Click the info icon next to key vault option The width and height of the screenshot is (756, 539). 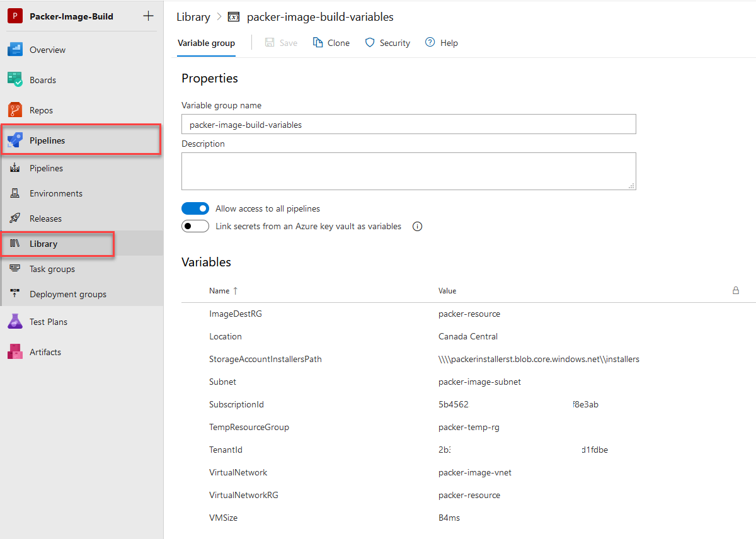[x=417, y=226]
